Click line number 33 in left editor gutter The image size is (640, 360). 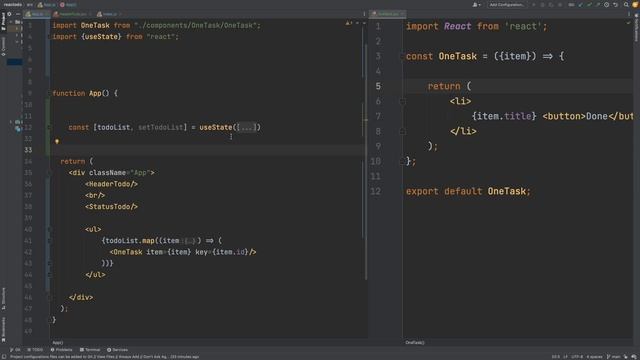pos(28,150)
